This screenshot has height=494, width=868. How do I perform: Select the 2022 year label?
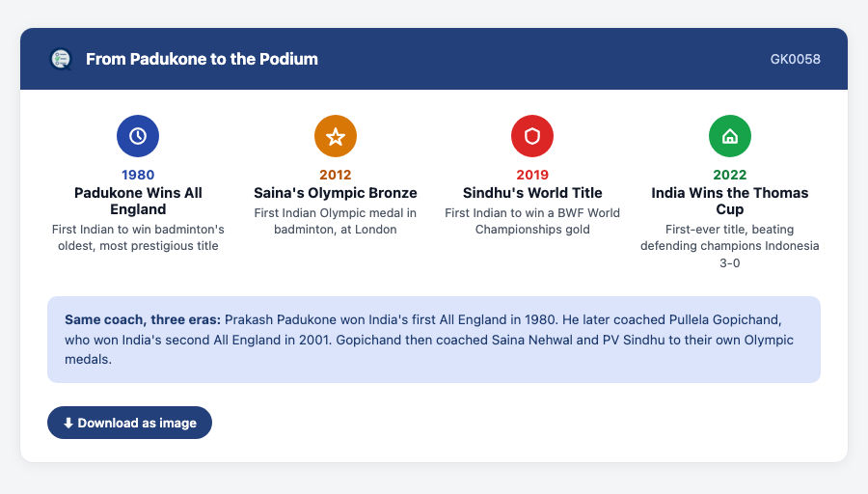[730, 175]
